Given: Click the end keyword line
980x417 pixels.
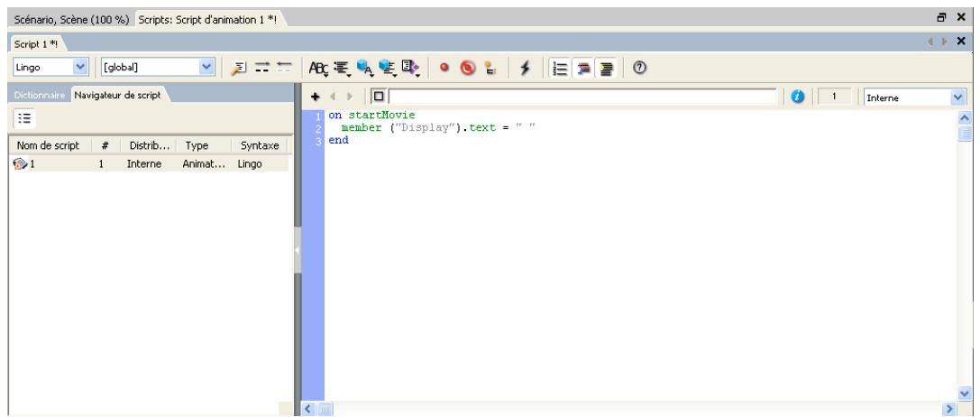Looking at the screenshot, I should 339,140.
